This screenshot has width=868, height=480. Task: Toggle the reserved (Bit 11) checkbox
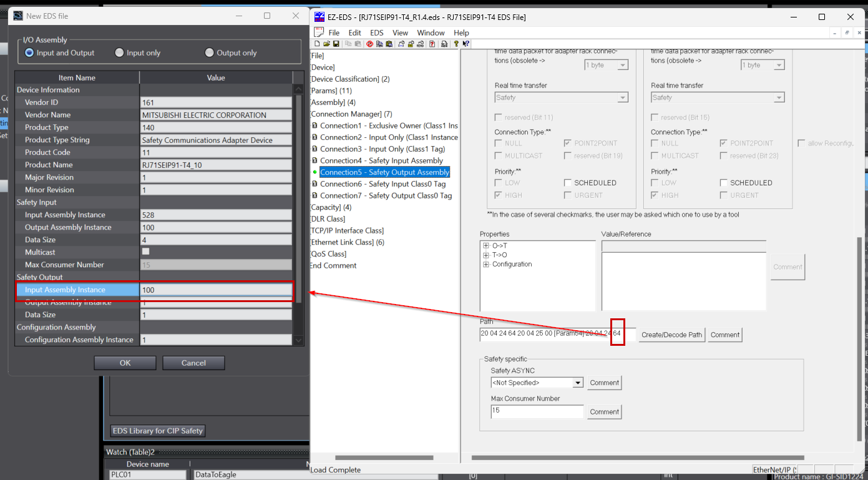coord(498,117)
